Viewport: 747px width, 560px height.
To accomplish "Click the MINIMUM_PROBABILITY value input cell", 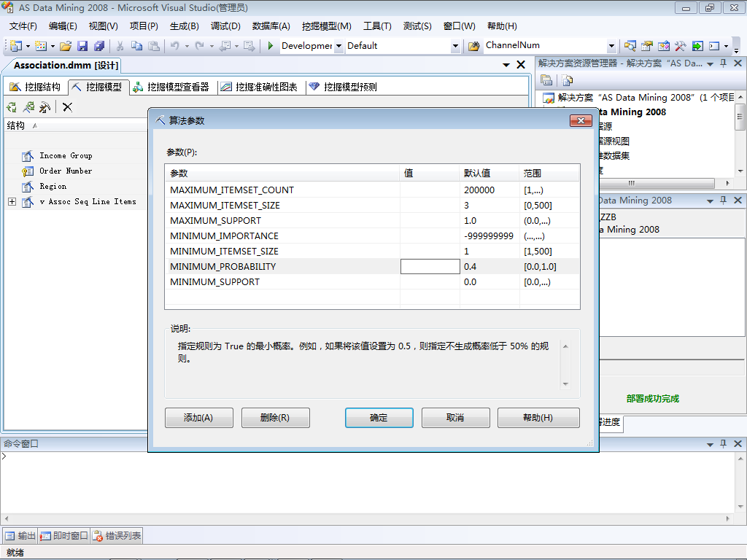I will (x=430, y=267).
